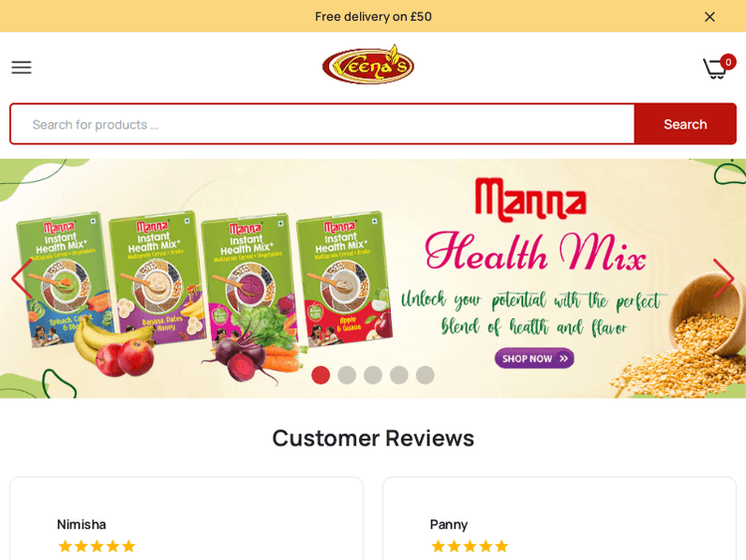The image size is (746, 560).
Task: Click the Manna Health Mix banner image
Action: click(373, 279)
